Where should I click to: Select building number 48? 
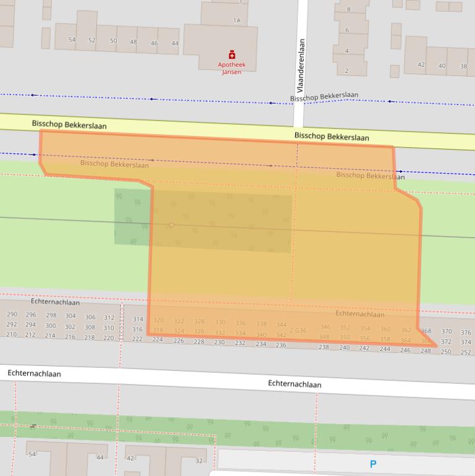[x=133, y=42]
